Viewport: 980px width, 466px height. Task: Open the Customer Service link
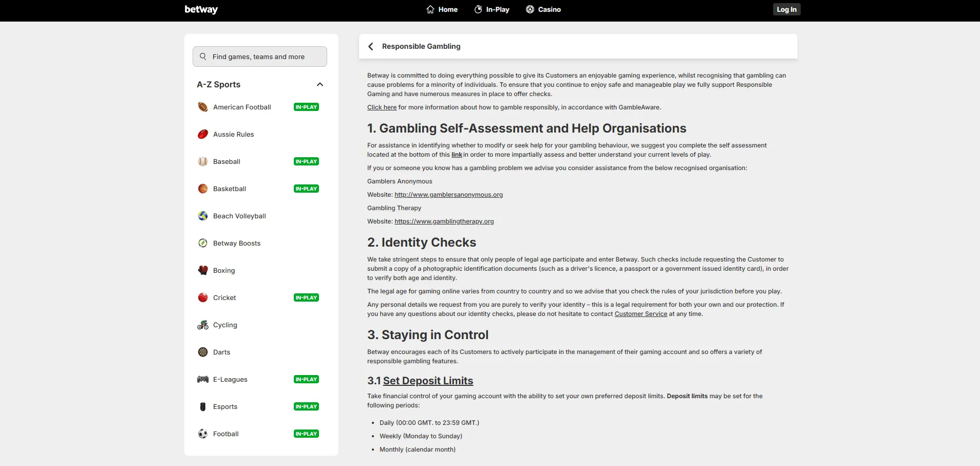pos(640,314)
